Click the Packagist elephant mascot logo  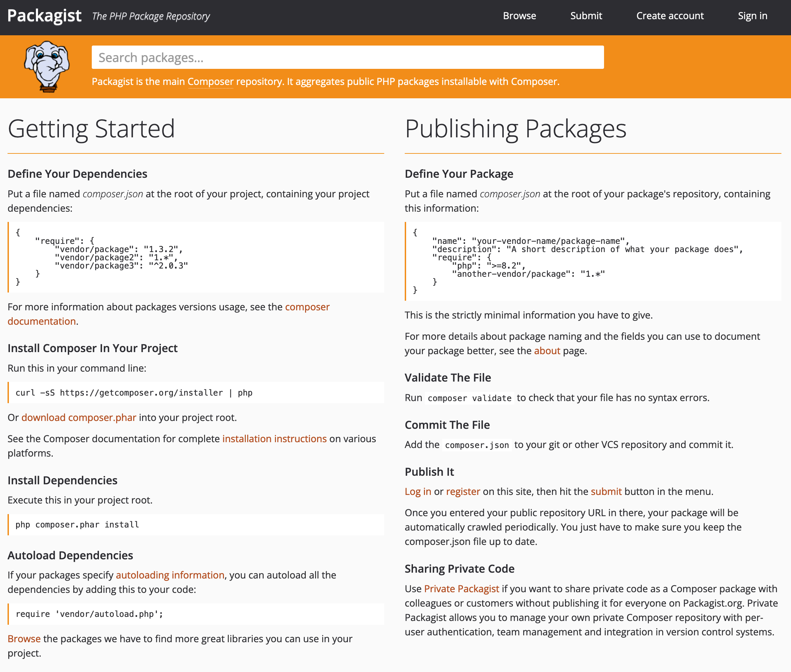point(47,66)
